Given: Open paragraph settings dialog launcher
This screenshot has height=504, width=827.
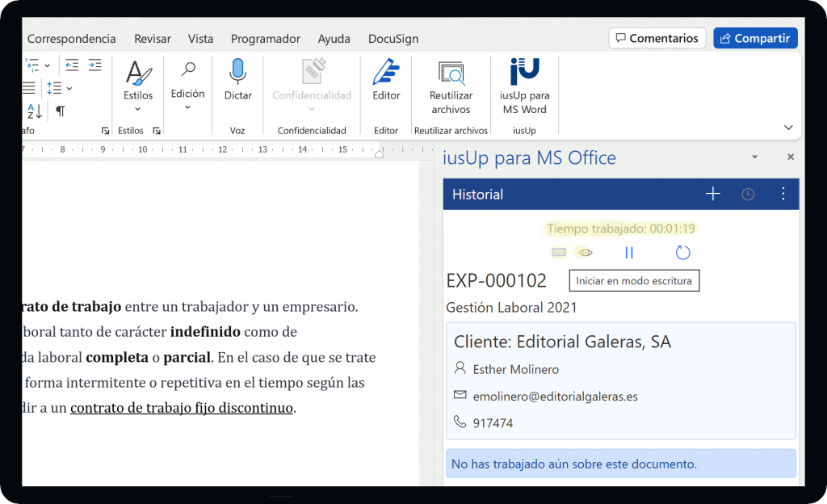Looking at the screenshot, I should pos(106,131).
